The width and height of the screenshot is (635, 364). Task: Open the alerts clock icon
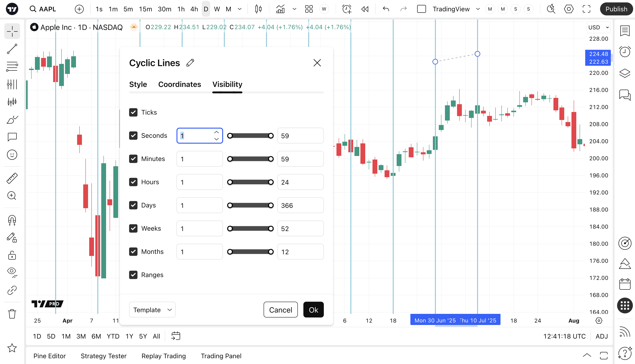click(625, 52)
